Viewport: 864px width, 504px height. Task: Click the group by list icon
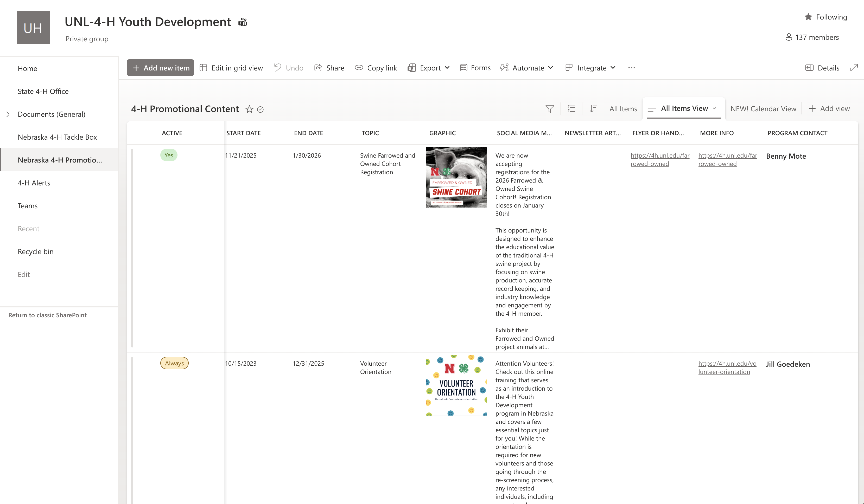pyautogui.click(x=571, y=109)
